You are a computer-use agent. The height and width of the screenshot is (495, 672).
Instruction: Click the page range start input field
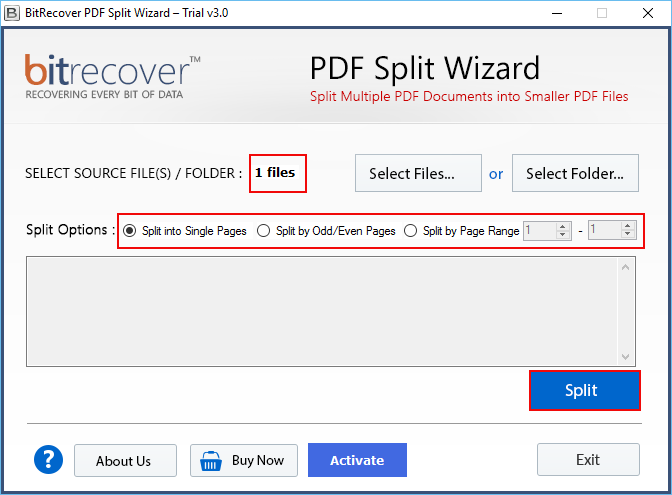(x=540, y=231)
